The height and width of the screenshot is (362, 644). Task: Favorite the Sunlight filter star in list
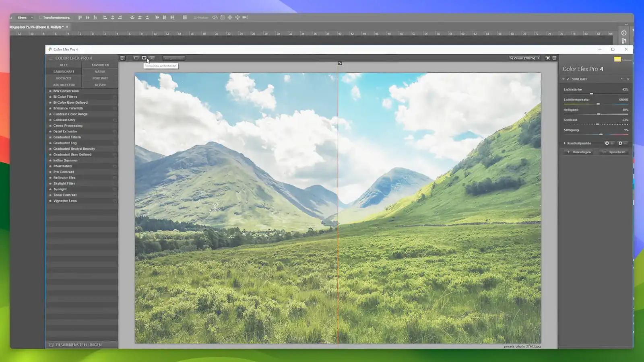coord(50,189)
